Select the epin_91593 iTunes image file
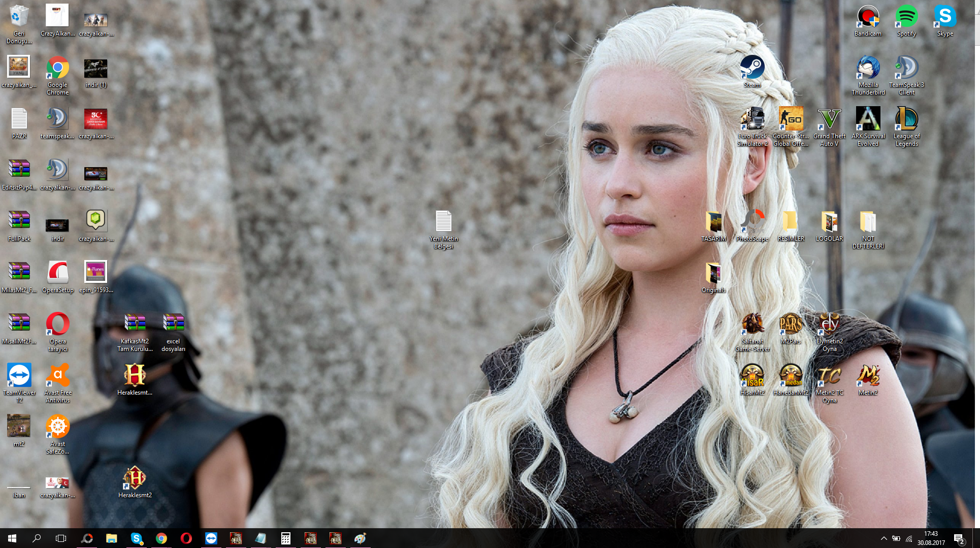This screenshot has width=980, height=548. pos(96,277)
